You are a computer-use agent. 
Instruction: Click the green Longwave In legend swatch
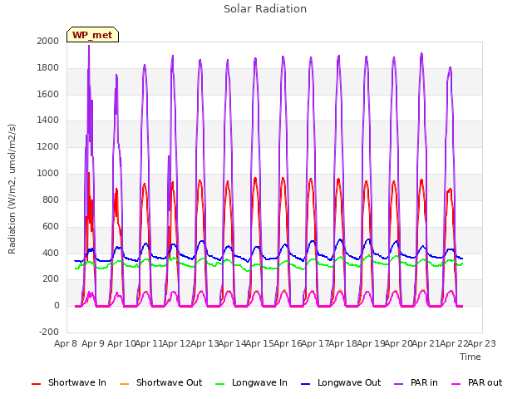coord(219,384)
